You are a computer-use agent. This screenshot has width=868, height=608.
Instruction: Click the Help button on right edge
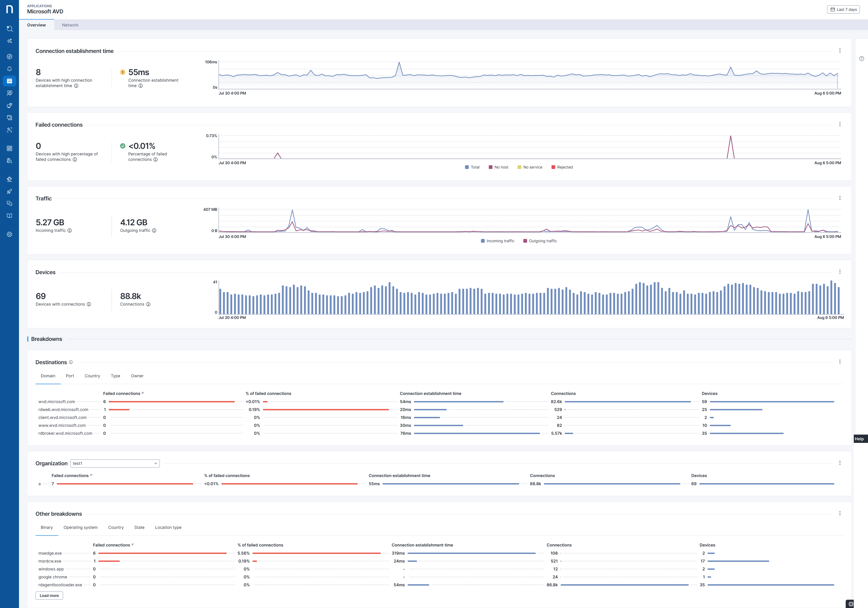point(859,439)
